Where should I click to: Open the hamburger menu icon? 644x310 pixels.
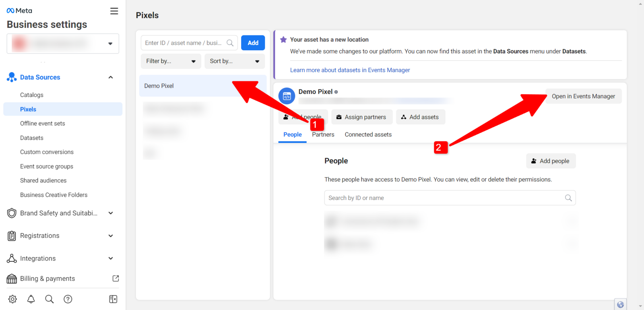pyautogui.click(x=114, y=11)
